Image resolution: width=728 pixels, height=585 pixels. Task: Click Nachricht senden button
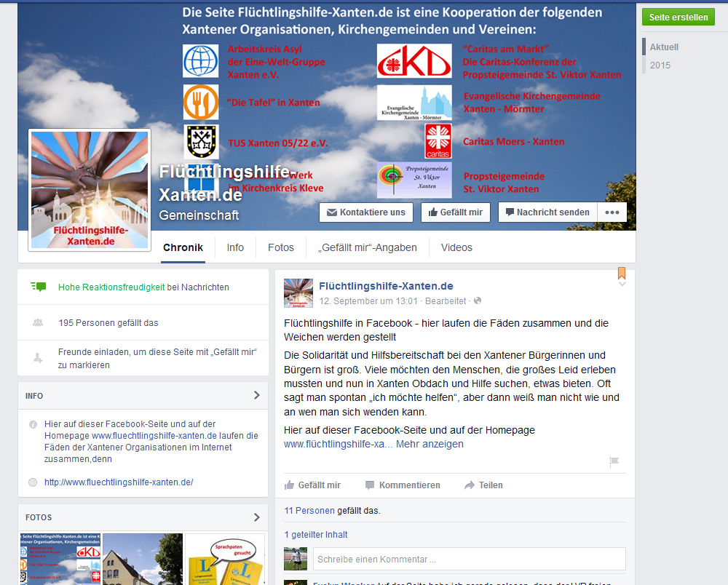coord(548,212)
